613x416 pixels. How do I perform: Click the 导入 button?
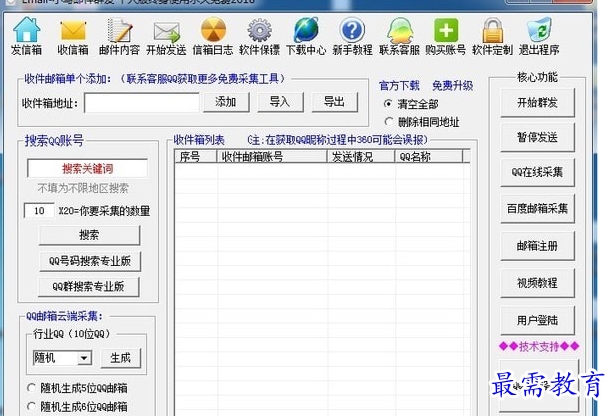click(x=280, y=102)
